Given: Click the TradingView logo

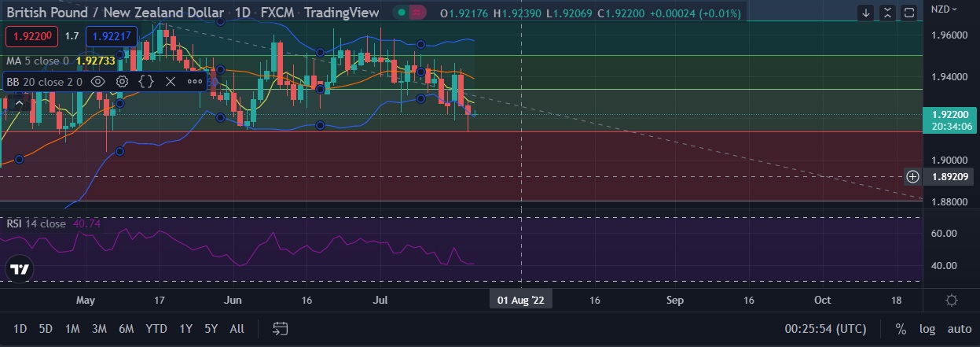Looking at the screenshot, I should (19, 269).
